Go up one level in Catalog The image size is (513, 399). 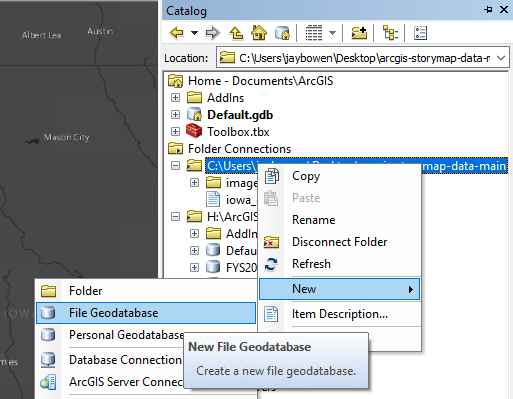click(236, 33)
